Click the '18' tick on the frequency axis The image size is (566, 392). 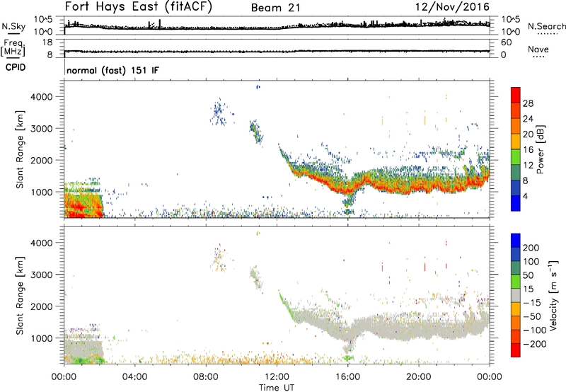47,42
